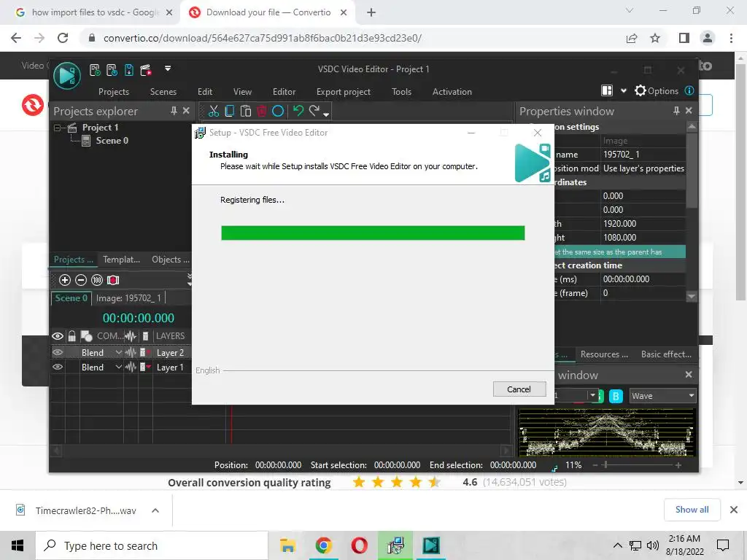Open the Blend dropdown for Layer 2
Image resolution: width=747 pixels, height=560 pixels.
[119, 353]
